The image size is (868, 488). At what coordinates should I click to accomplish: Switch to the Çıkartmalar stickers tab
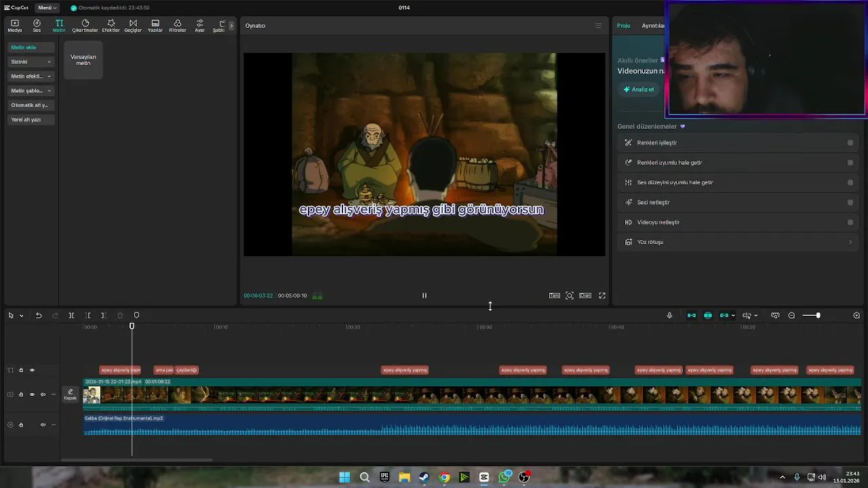(x=85, y=26)
